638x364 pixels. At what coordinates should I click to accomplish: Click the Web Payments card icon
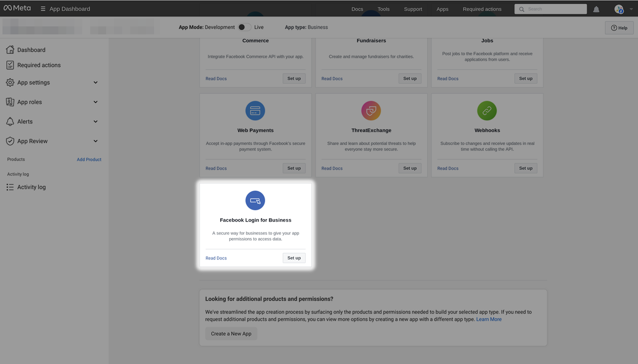(x=255, y=111)
